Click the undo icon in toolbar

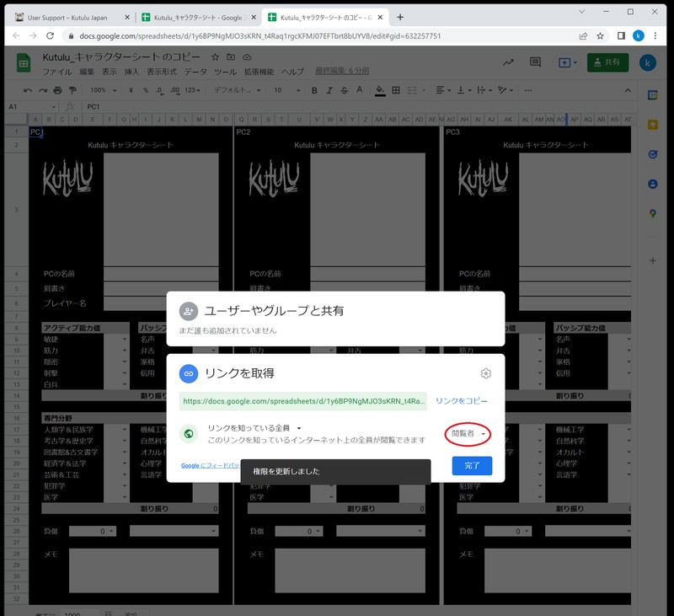click(28, 90)
